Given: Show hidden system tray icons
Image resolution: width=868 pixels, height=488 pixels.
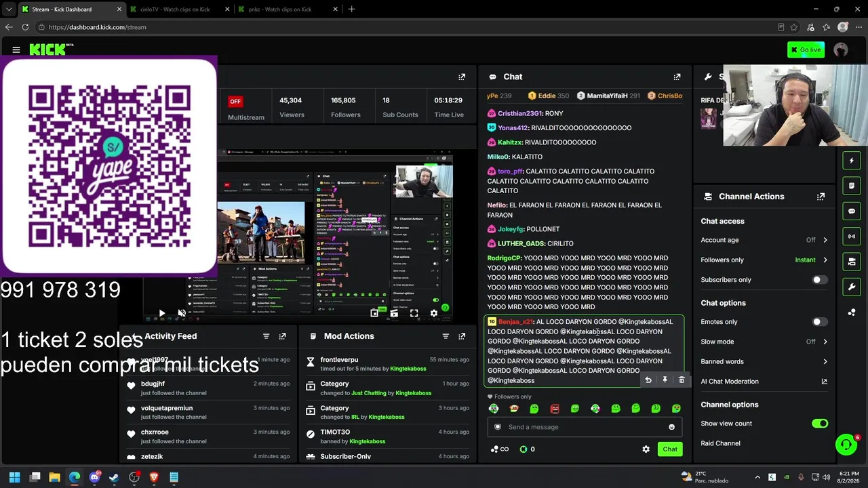Looking at the screenshot, I should (x=757, y=477).
